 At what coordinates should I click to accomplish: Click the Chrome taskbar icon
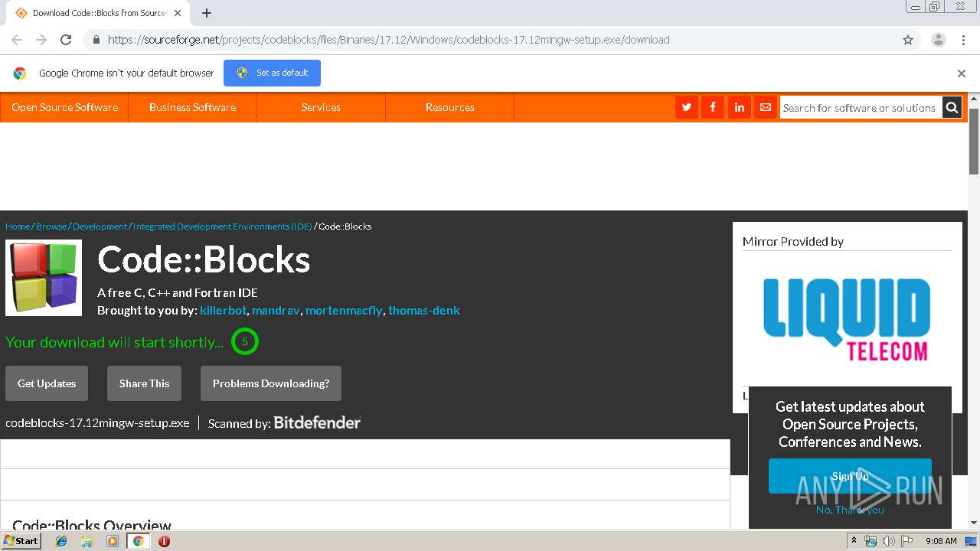pos(138,541)
